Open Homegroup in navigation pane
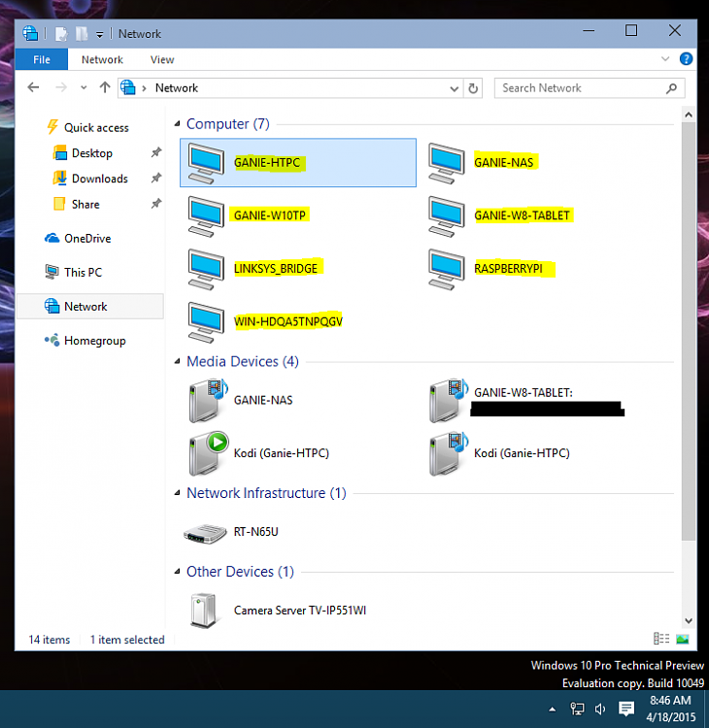The width and height of the screenshot is (709, 728). pos(95,341)
